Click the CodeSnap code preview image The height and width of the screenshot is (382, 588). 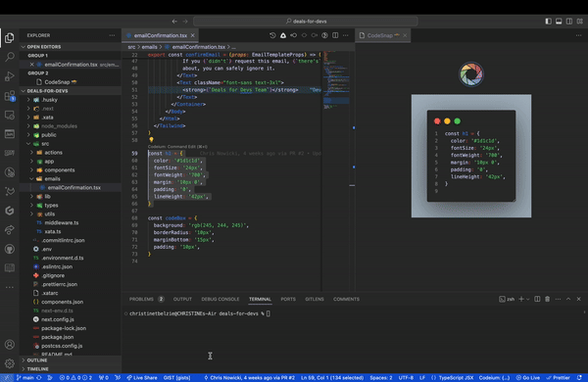(471, 156)
